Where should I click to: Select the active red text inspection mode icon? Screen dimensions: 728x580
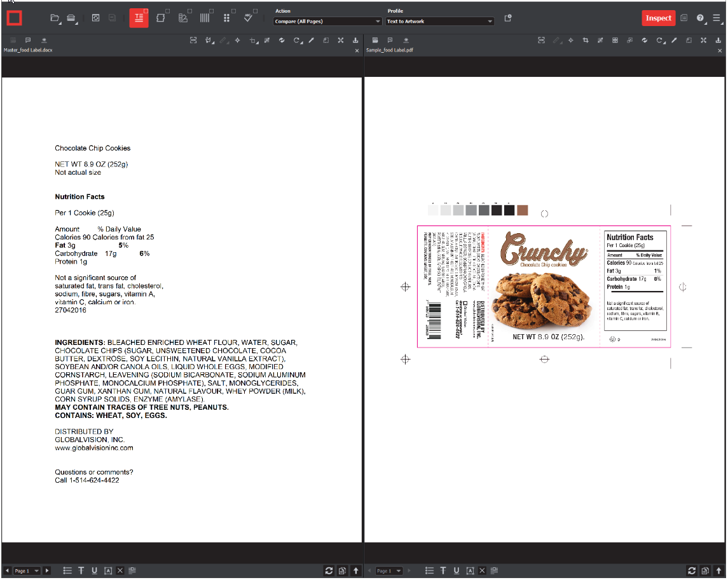coord(139,18)
